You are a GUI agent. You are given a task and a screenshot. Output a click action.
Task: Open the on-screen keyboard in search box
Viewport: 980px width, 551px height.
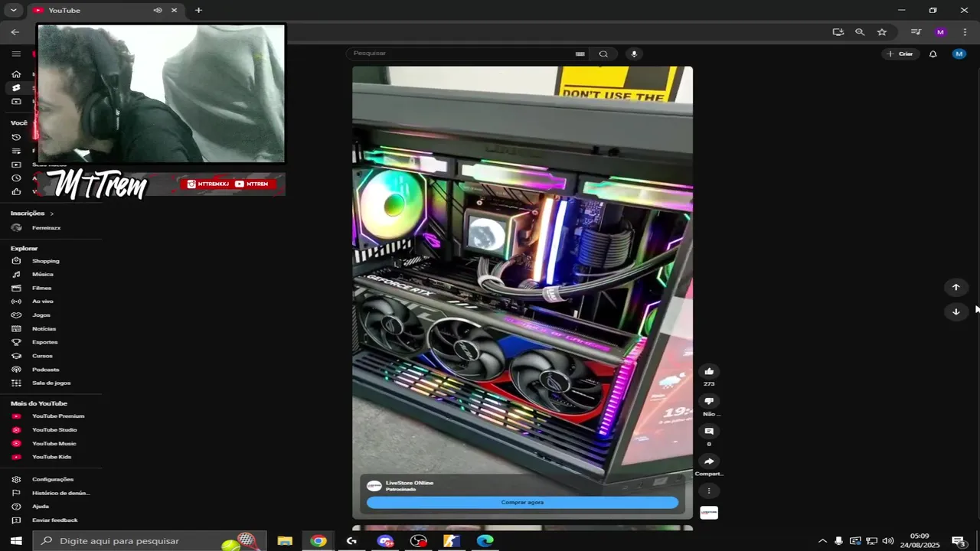(580, 54)
